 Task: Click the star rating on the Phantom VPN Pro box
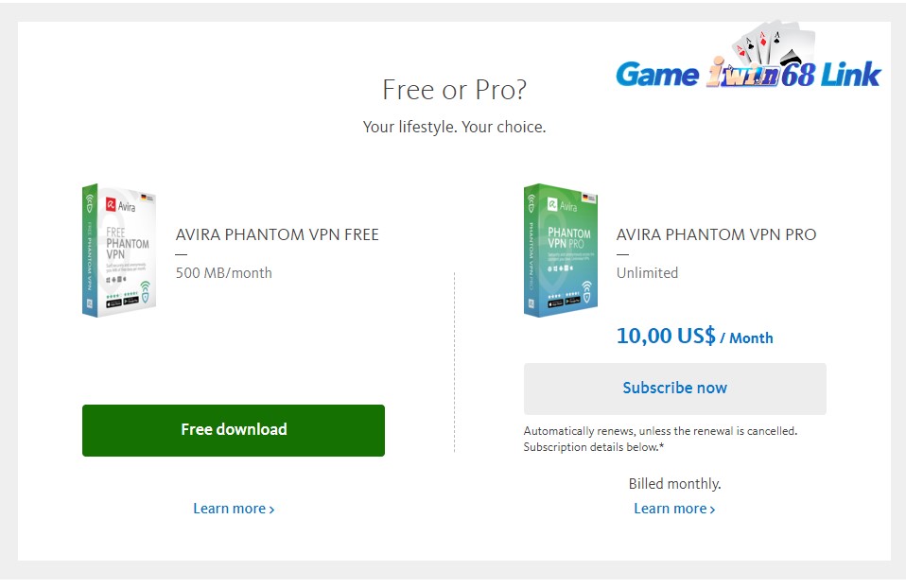coord(562,294)
